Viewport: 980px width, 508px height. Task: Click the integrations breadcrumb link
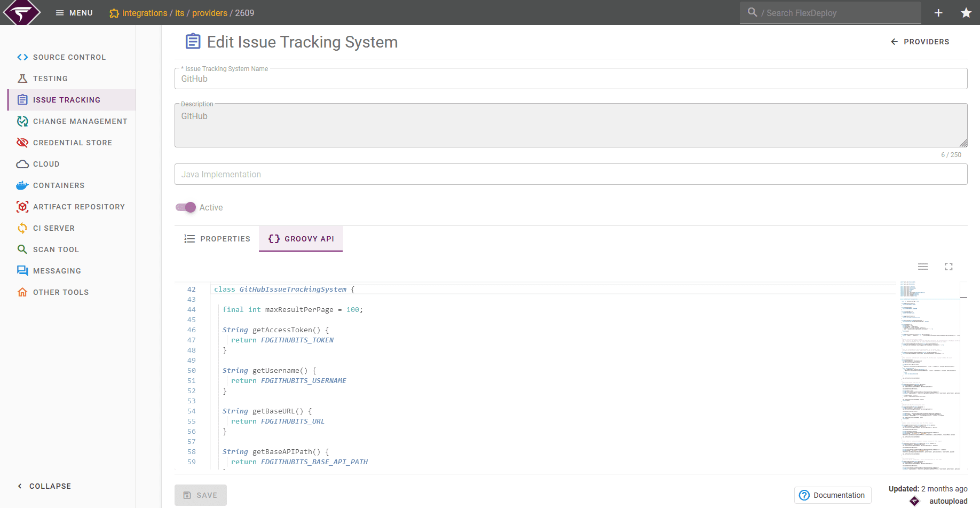[145, 13]
